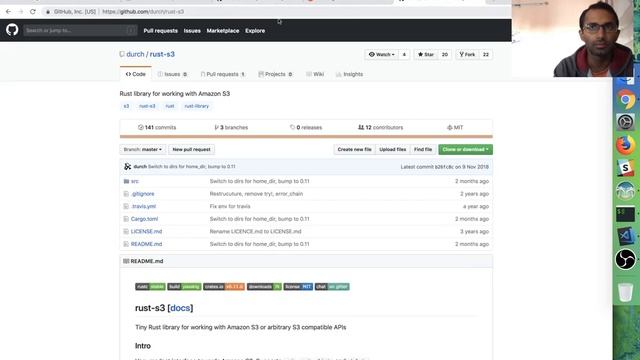Image resolution: width=640 pixels, height=360 pixels.
Task: Launch Firefox from the dock
Action: tap(625, 145)
